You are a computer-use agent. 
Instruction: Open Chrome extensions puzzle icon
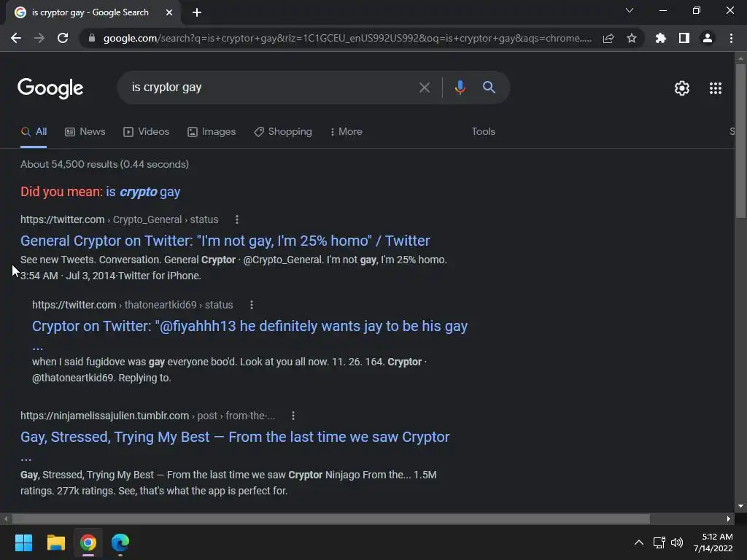pyautogui.click(x=661, y=38)
